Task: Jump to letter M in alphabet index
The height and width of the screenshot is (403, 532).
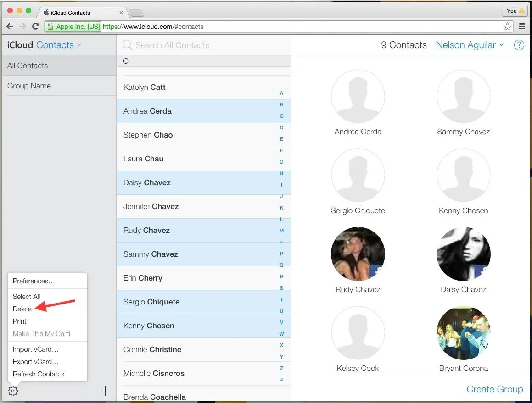Action: tap(281, 231)
